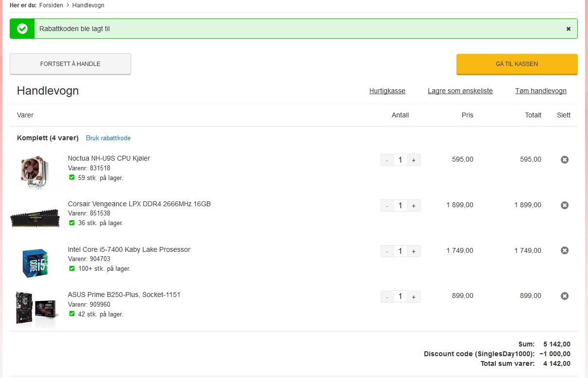Dismiss the discount code success notification
This screenshot has height=378, width=588.
coord(569,29)
